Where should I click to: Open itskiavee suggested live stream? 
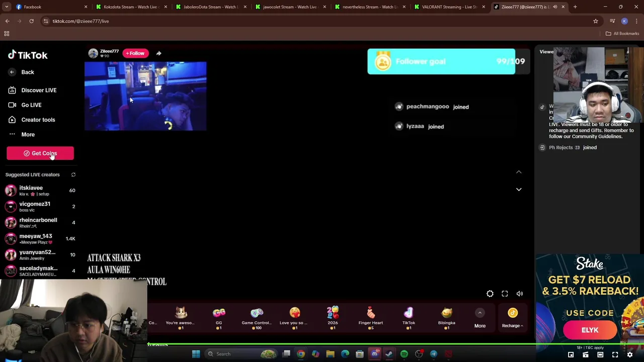40,190
